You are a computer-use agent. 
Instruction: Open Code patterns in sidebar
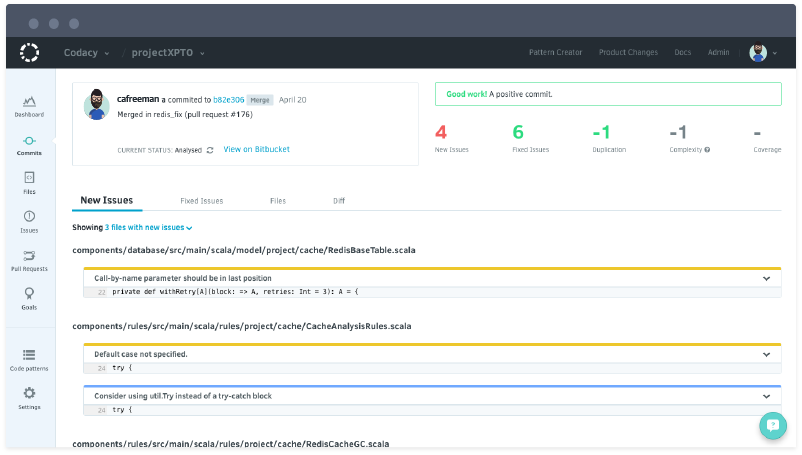[29, 359]
